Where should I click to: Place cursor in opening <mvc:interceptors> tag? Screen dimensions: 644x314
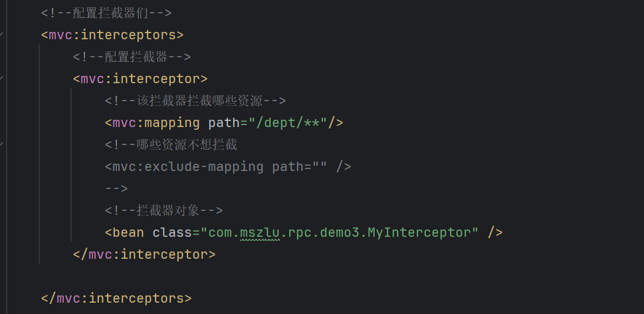(112, 35)
